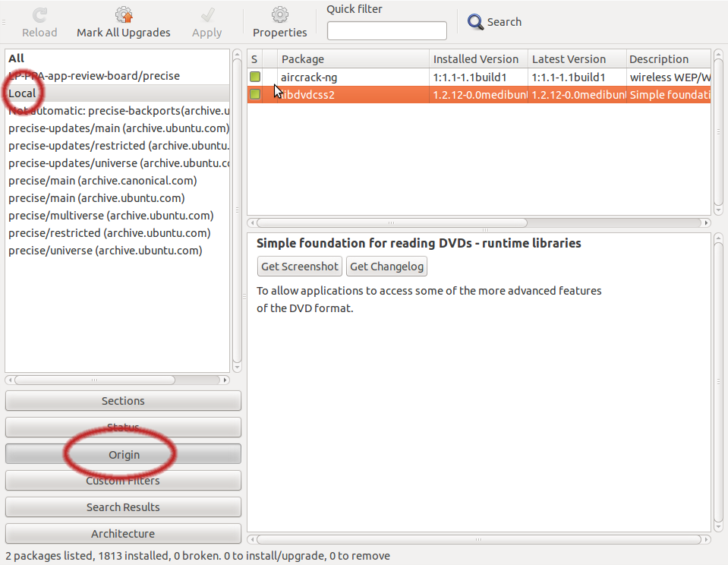Open package Properties from toolbar
The height and width of the screenshot is (565, 728).
pyautogui.click(x=280, y=15)
